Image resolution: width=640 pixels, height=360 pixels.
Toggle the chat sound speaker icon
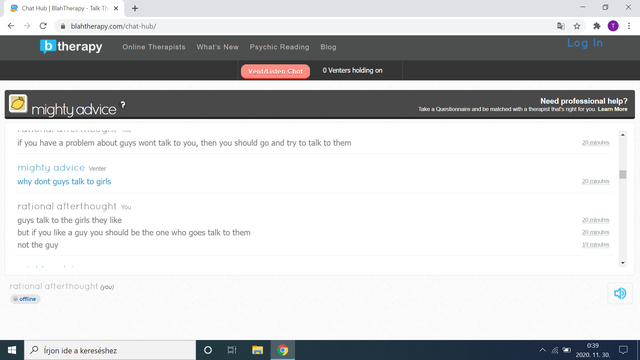pos(620,293)
